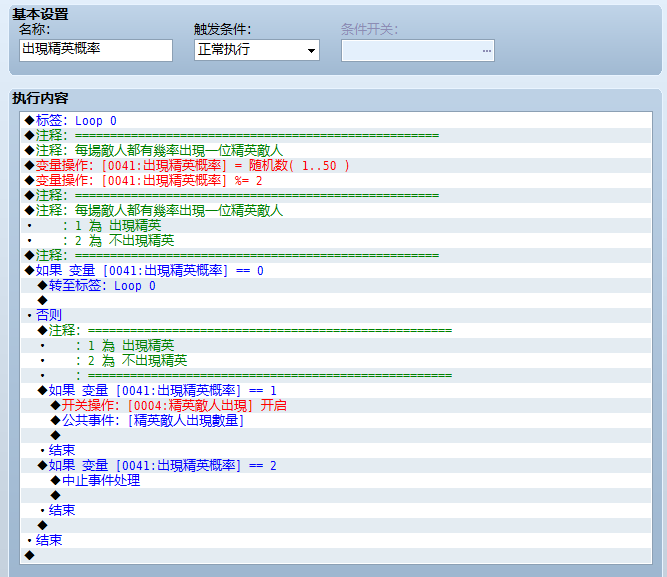The width and height of the screenshot is (667, 577).
Task: Select the conditional '[0041:出現精英概率] == 1' line
Action: click(x=336, y=390)
